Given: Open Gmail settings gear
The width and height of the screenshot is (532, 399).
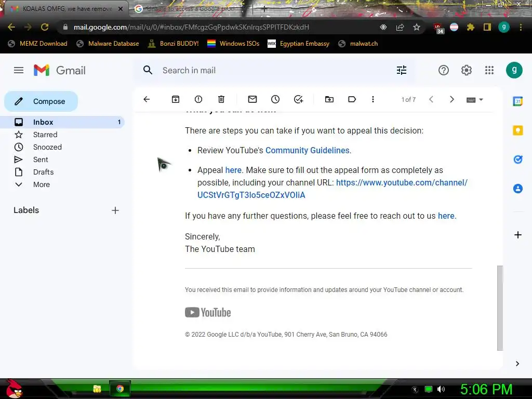Looking at the screenshot, I should 466,70.
